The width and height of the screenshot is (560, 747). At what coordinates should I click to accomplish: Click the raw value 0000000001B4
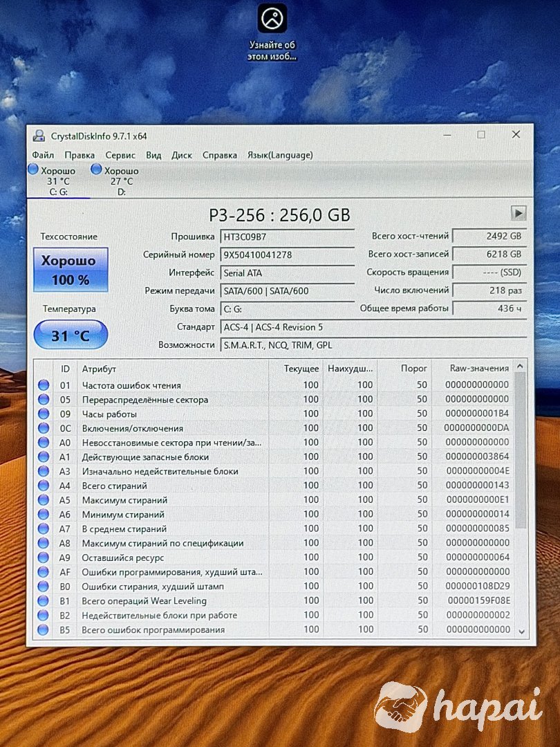(x=477, y=414)
